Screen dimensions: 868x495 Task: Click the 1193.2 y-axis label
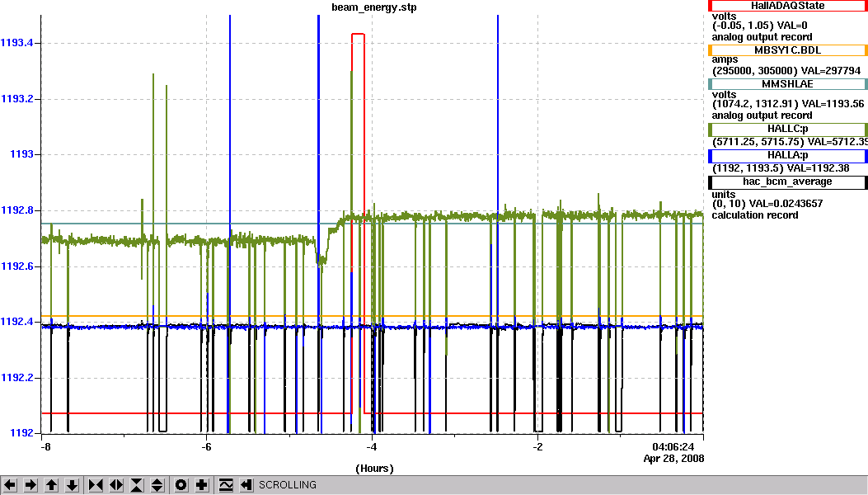coord(17,99)
